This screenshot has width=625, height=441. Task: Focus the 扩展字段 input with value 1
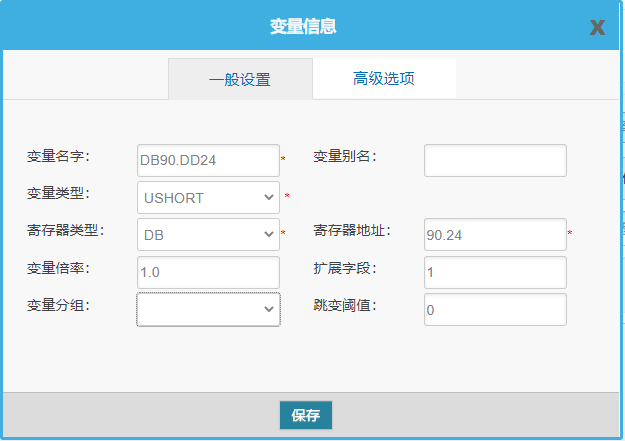(x=495, y=272)
